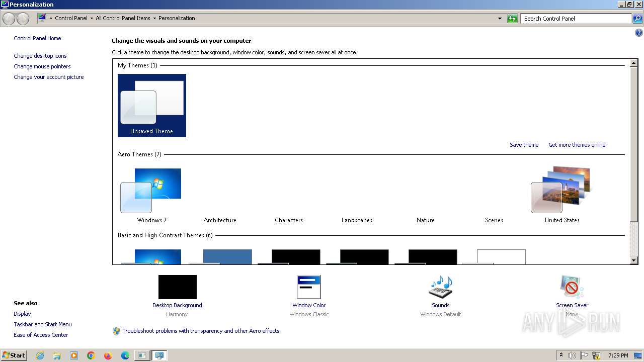Open Change mouse pointers
This screenshot has height=362, width=644.
pos(42,66)
